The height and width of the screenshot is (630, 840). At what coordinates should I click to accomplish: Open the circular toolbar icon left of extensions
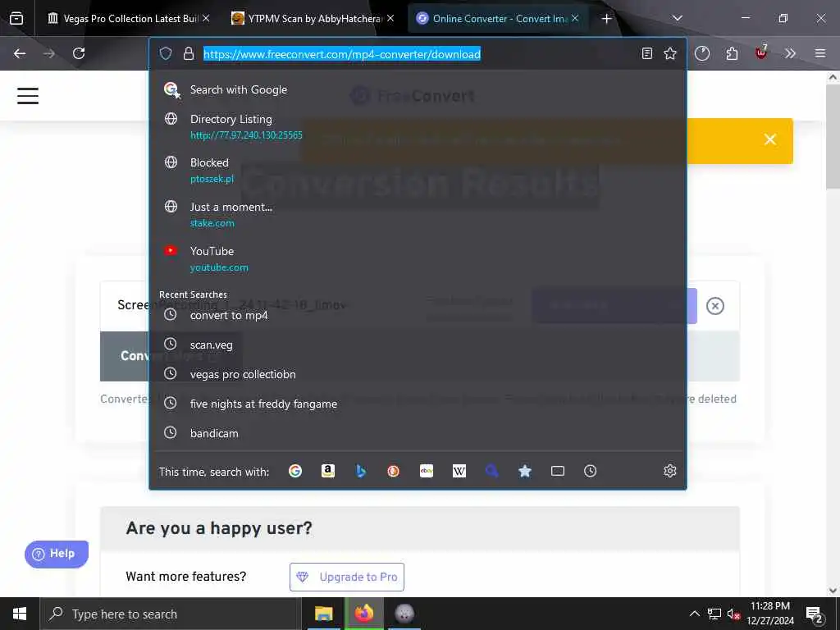(702, 53)
